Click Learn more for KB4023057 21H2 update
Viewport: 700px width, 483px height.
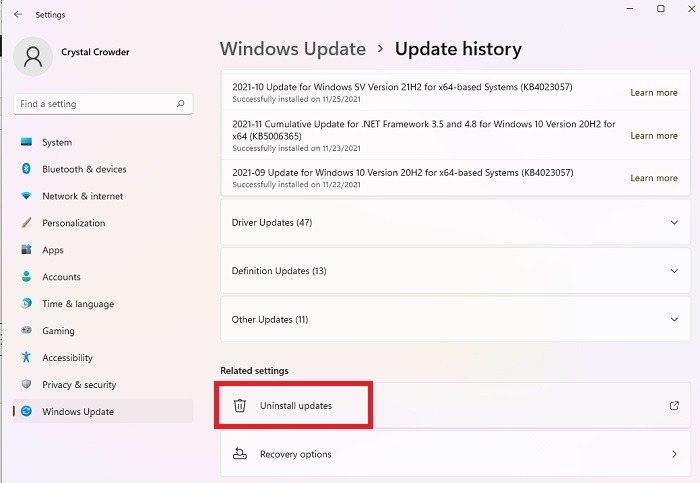point(654,92)
